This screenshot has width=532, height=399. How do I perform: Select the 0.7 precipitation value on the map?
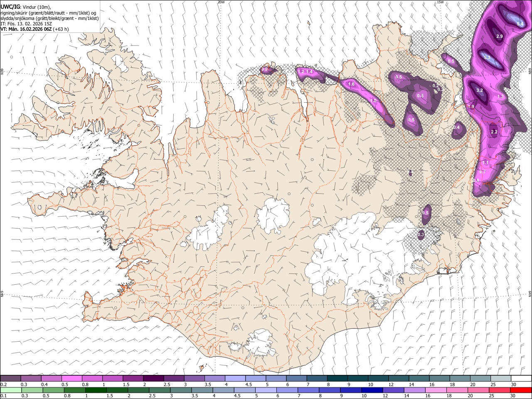click(483, 172)
